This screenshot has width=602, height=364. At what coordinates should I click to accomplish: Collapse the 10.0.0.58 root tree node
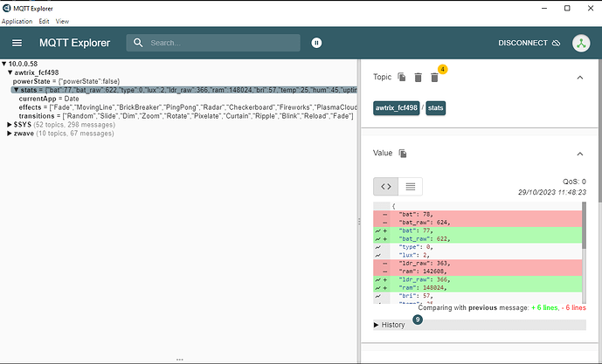tap(4, 64)
